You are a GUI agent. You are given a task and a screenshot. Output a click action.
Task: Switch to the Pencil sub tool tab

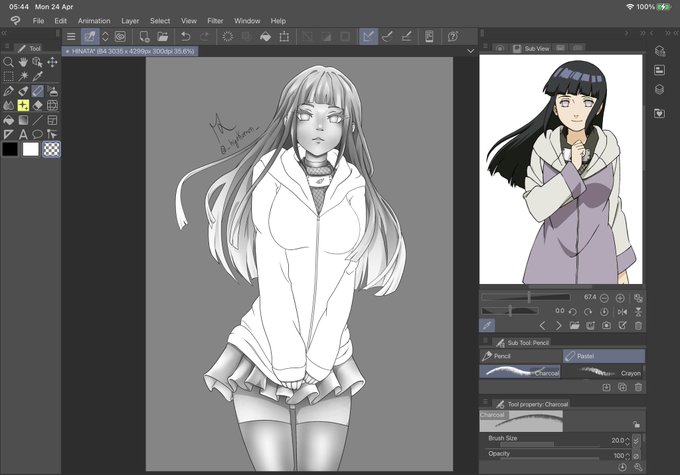point(521,356)
